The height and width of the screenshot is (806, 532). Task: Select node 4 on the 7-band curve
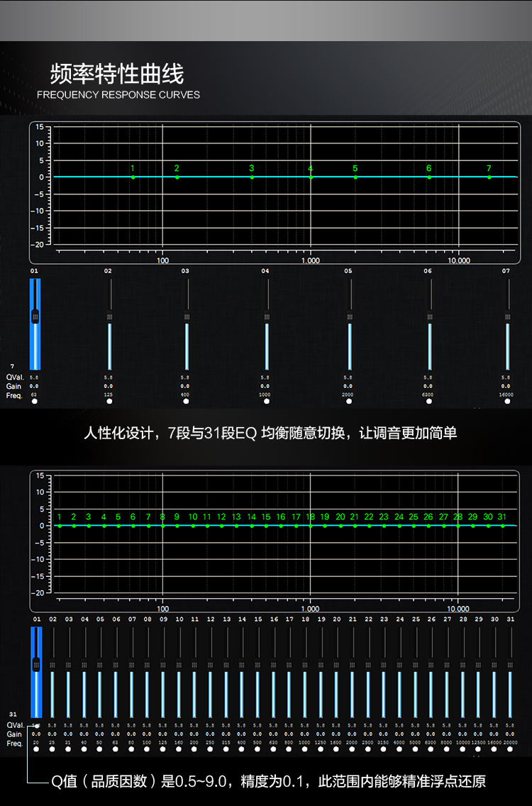[x=311, y=177]
